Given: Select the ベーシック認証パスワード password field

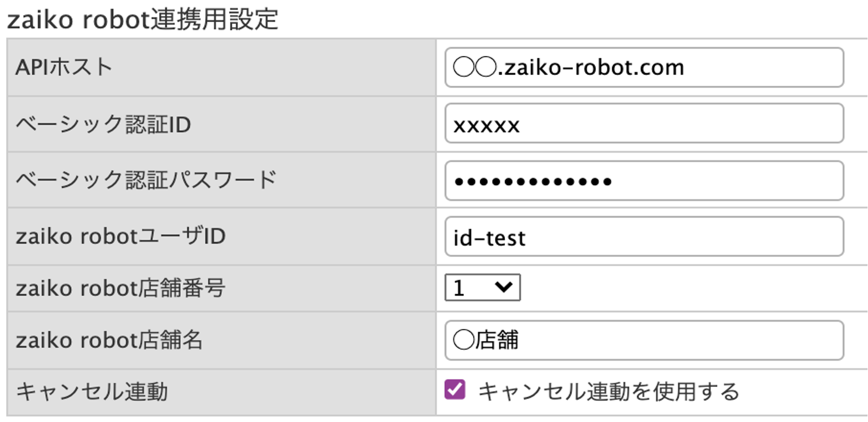Looking at the screenshot, I should [644, 181].
